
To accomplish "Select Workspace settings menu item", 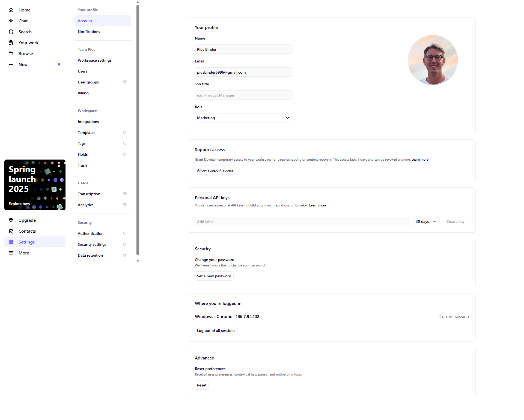I will [x=95, y=61].
